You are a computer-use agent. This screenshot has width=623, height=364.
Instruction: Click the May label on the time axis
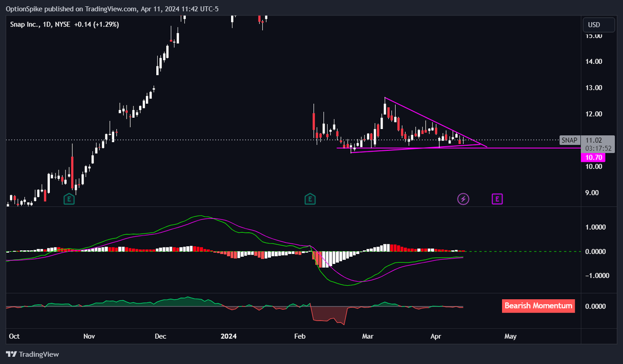(x=510, y=336)
